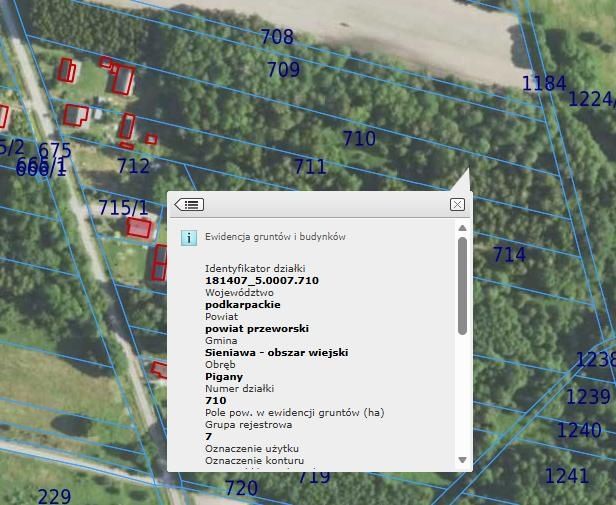The image size is (616, 505).
Task: Click parcel label 710 on the map
Action: coord(359,138)
